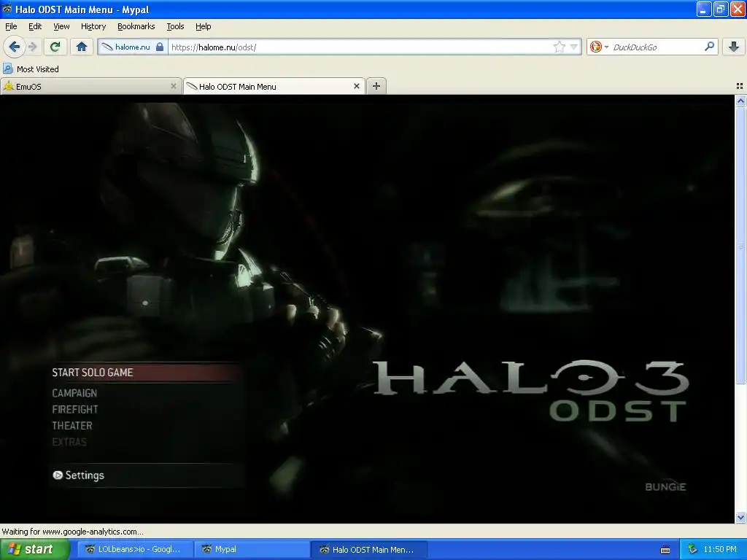Click the Forward navigation arrow
The image size is (747, 560).
[x=32, y=47]
